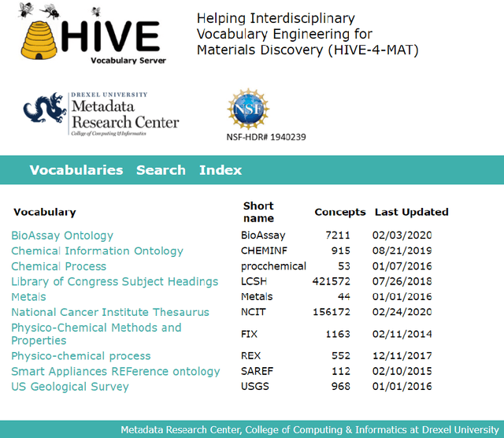
Task: Open Physico-Chemical Methods and Properties link
Action: [96, 334]
